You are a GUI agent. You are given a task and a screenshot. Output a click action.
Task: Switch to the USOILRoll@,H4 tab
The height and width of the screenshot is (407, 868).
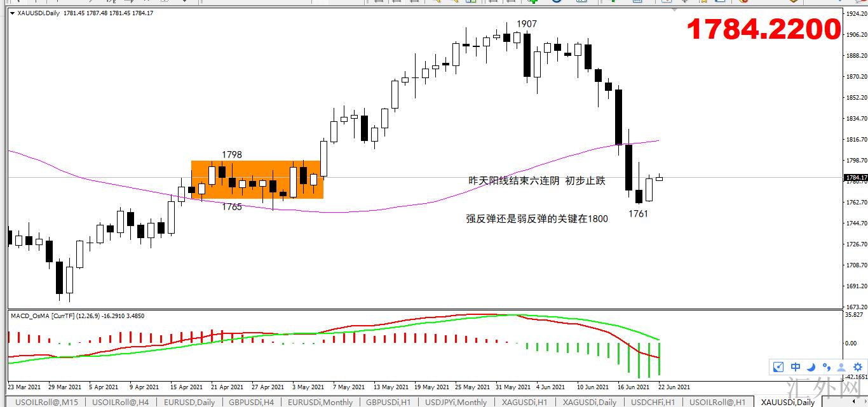[121, 402]
